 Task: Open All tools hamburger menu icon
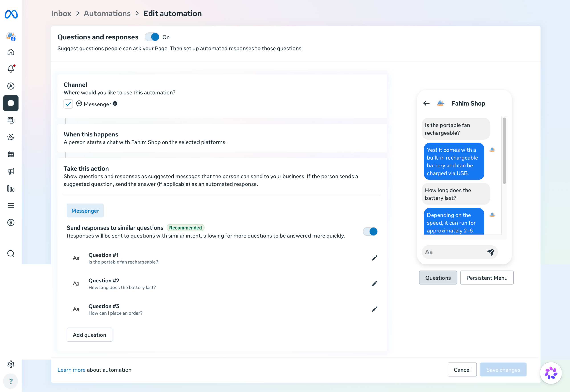pos(11,206)
